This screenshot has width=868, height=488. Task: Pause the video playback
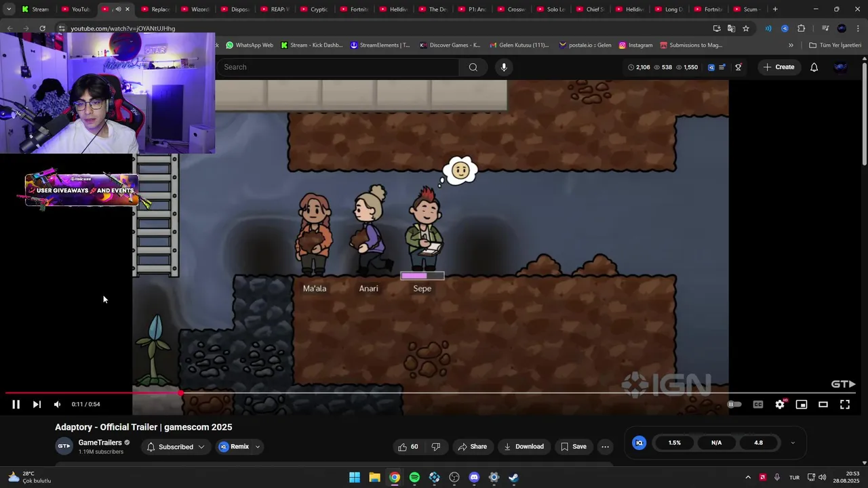click(x=16, y=405)
